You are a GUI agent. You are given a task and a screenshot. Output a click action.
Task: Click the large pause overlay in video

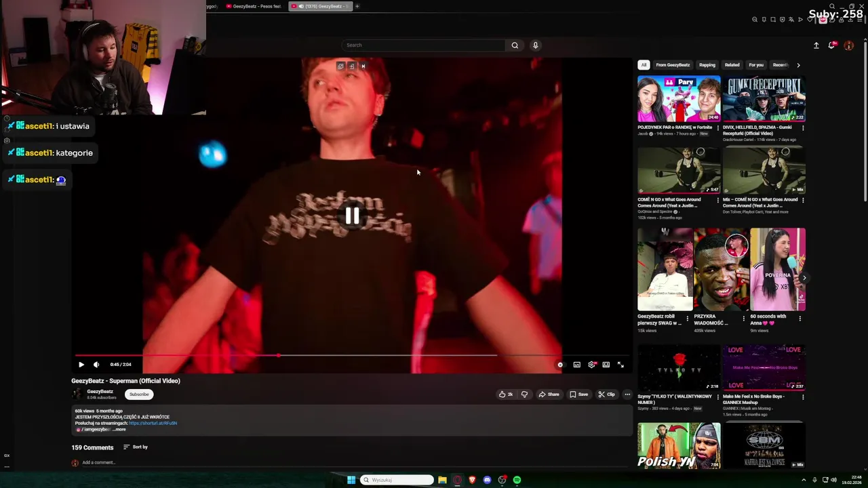click(353, 216)
